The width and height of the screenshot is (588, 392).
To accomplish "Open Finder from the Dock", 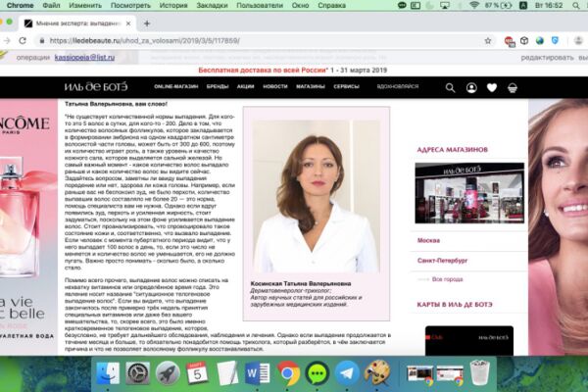I will pos(108,373).
